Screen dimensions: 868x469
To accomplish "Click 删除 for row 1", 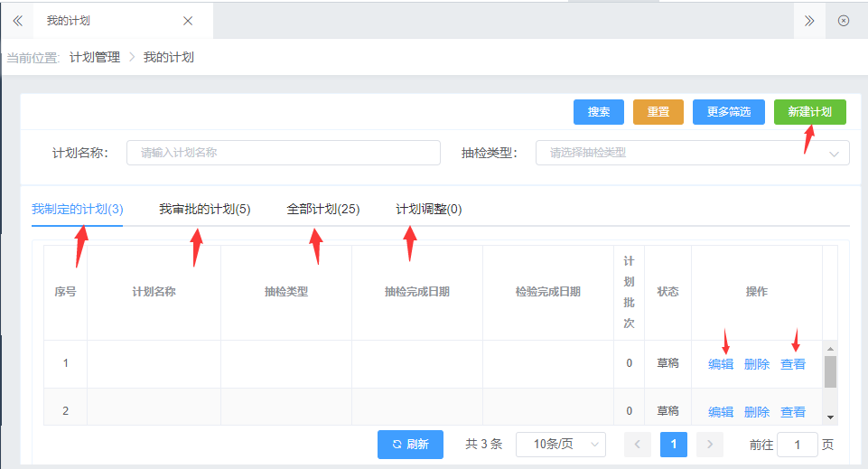I will 757,364.
